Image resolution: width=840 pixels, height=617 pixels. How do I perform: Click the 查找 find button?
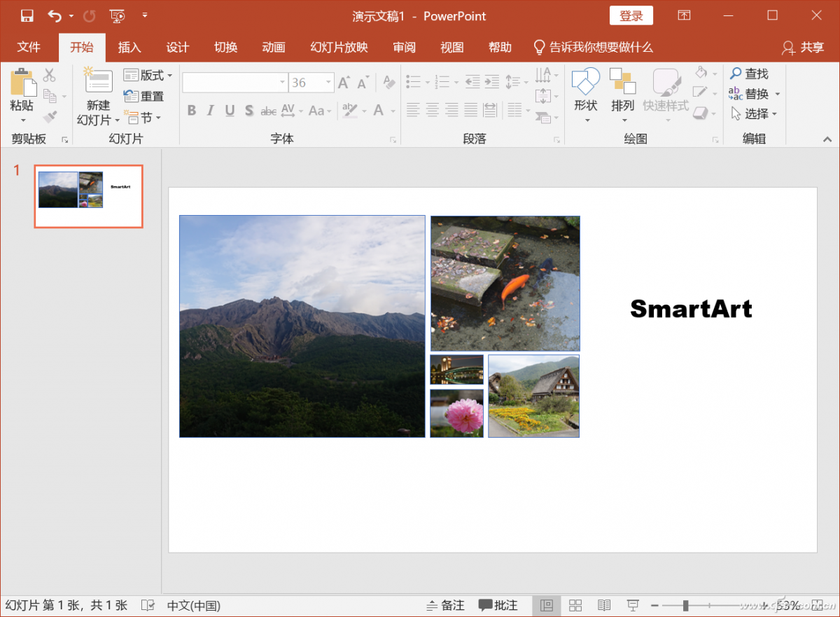click(749, 74)
